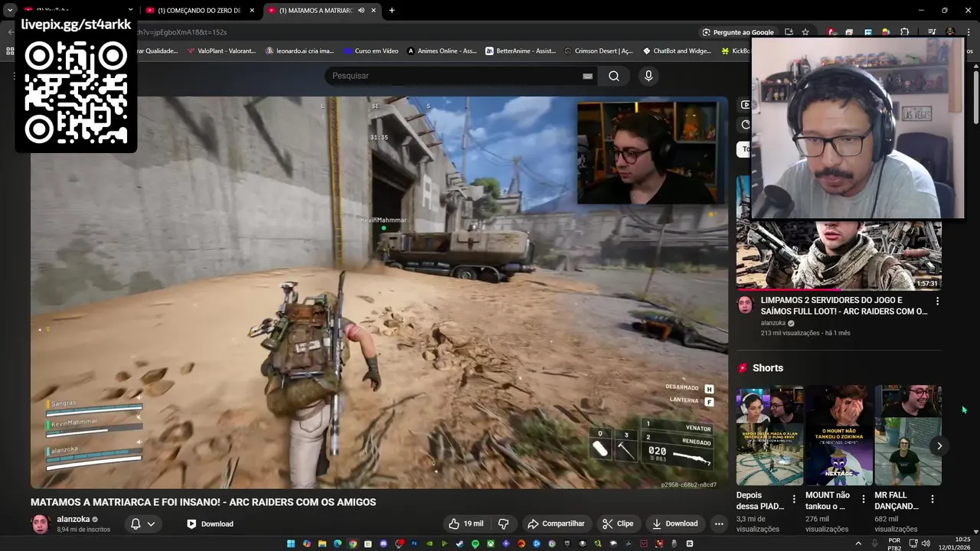Open options for 'MOUNT não tankou' Short
This screenshot has width=980, height=551.
click(863, 499)
